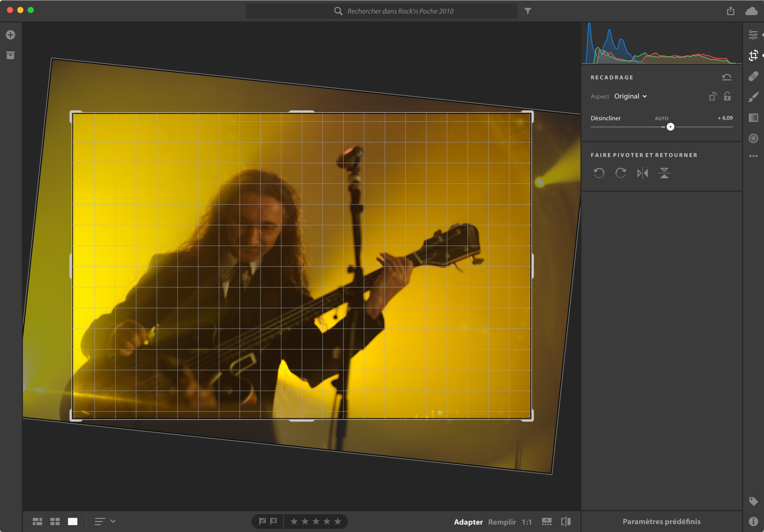Viewport: 764px width, 532px height.
Task: Open the three-dots more options menu
Action: [753, 156]
